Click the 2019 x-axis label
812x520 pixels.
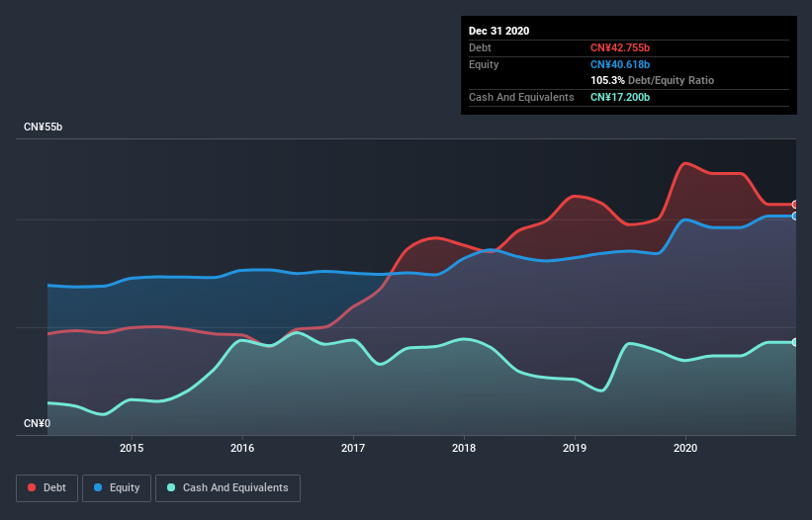575,448
